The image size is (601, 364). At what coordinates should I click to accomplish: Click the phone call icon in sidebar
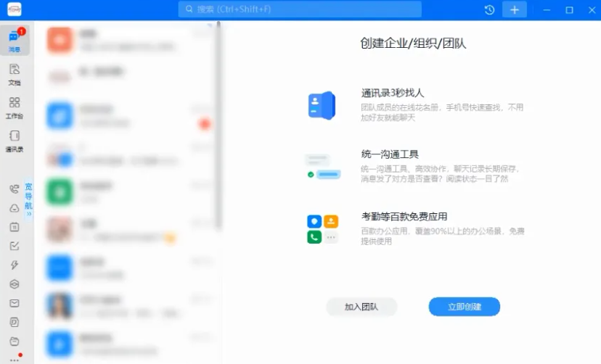click(15, 189)
